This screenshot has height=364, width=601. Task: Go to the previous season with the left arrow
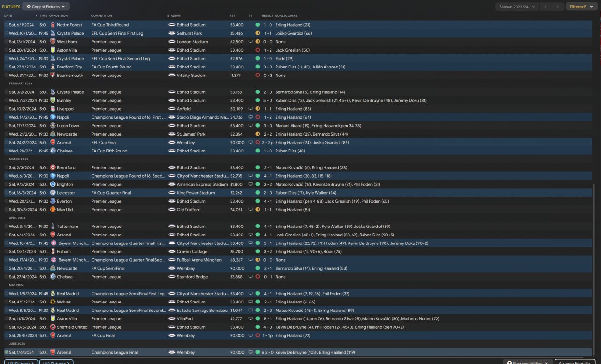(546, 7)
